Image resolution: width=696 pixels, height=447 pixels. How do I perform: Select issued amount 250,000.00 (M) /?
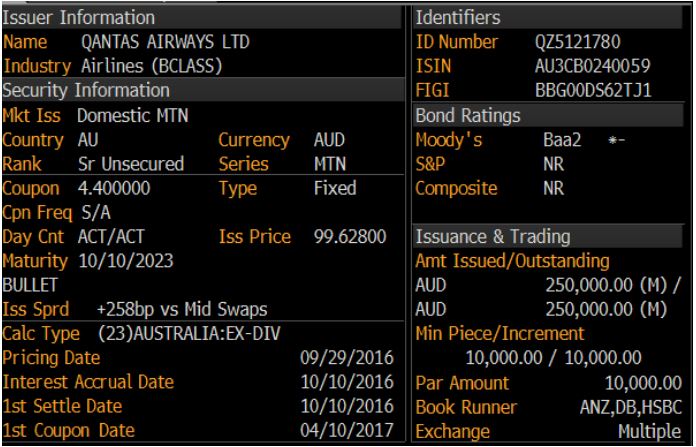point(613,285)
